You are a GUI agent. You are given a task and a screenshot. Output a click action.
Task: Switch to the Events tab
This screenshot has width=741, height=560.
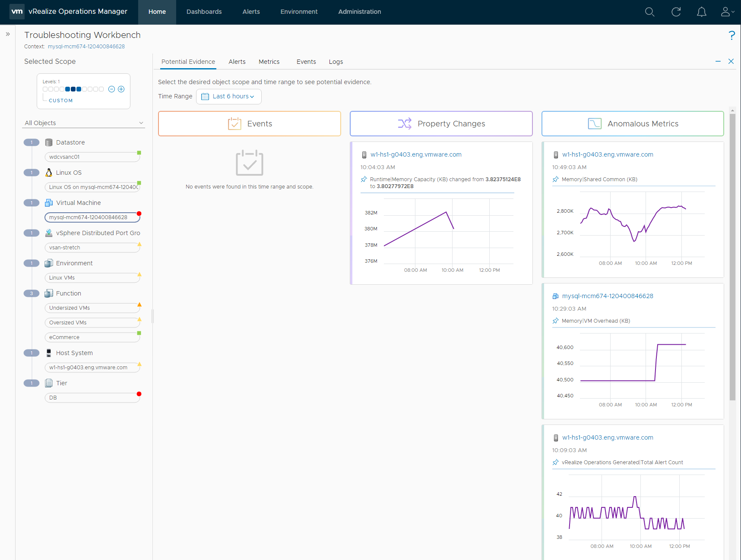pos(306,62)
